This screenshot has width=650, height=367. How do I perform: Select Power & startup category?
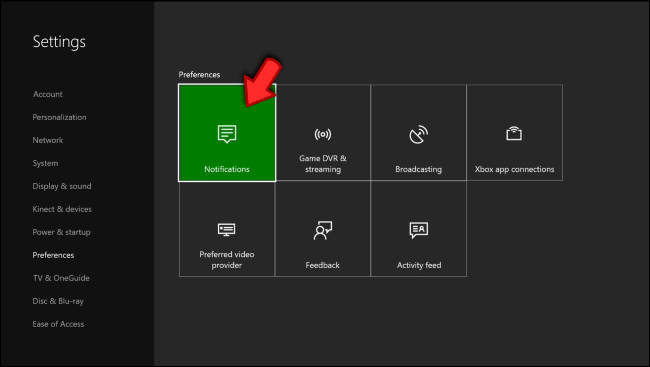click(61, 232)
